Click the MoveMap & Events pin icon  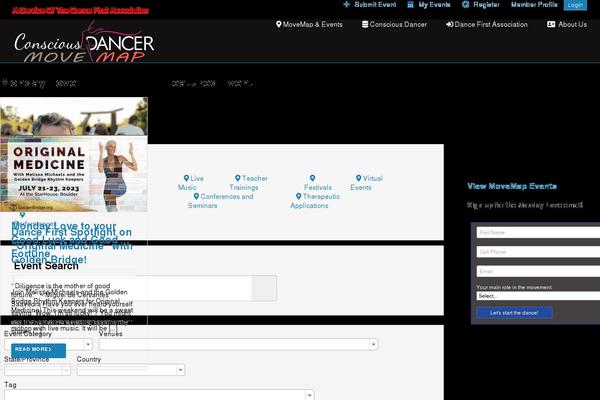click(x=279, y=24)
